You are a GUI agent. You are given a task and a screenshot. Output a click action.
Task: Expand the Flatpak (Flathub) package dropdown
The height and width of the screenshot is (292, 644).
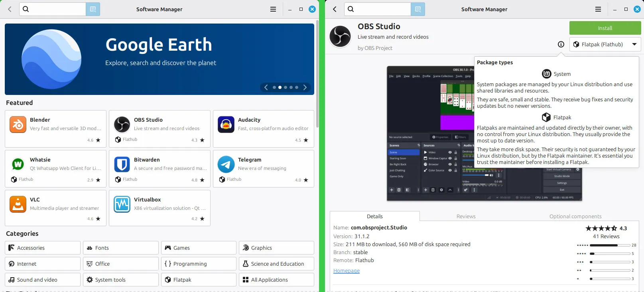point(605,44)
